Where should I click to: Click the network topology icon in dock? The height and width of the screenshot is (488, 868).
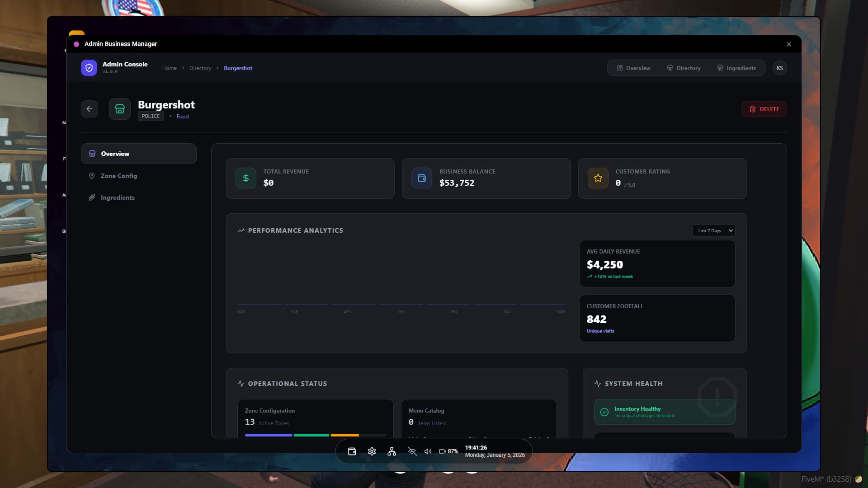[x=392, y=451]
